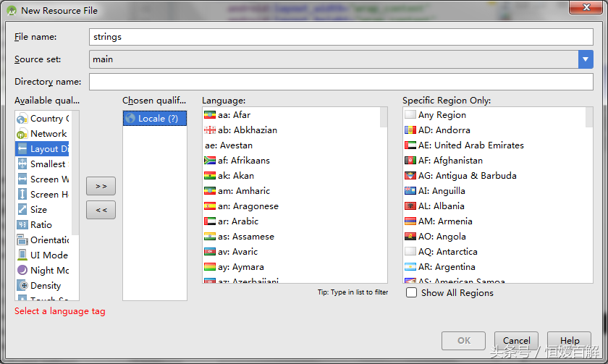This screenshot has width=608, height=364.
Task: Enable the Show All Regions checkbox
Action: click(x=411, y=292)
